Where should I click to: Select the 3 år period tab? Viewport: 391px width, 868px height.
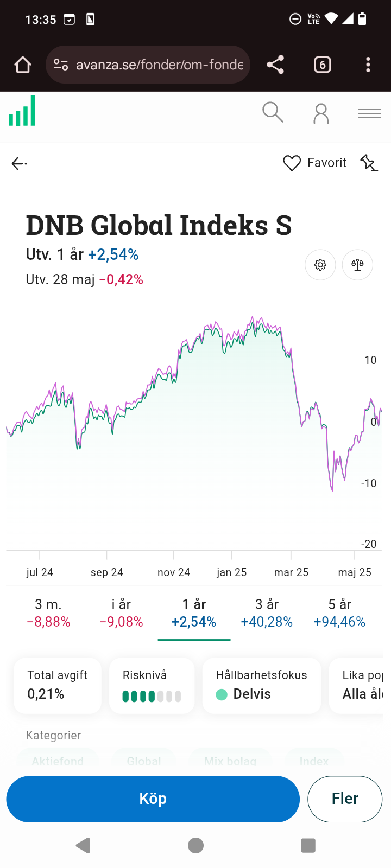coord(267,613)
